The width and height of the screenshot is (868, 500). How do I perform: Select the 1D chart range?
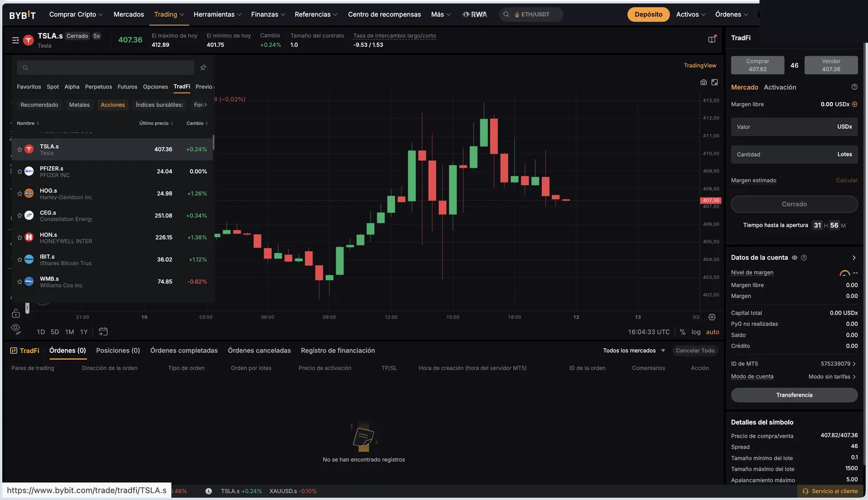click(41, 332)
